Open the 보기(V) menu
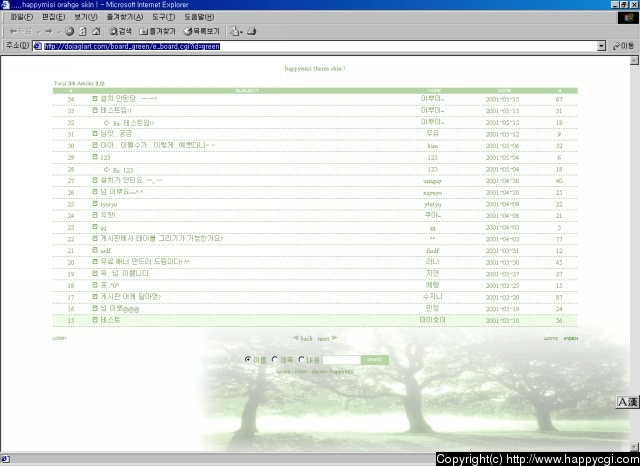Image resolution: width=640 pixels, height=466 pixels. (86, 17)
